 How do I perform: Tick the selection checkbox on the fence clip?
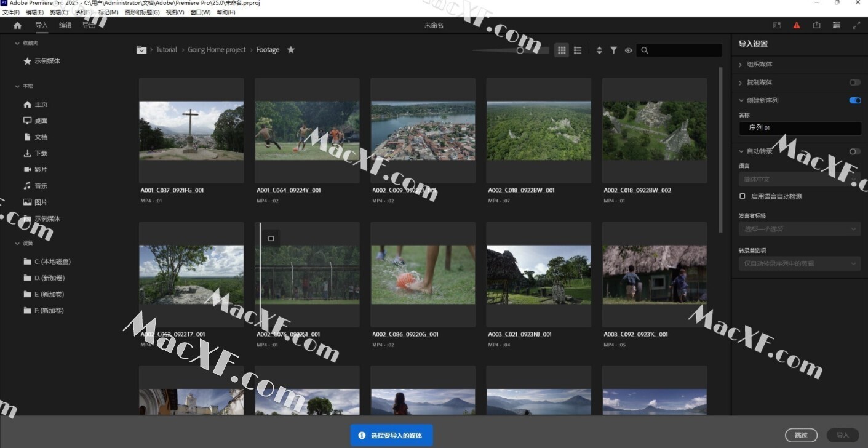point(271,238)
